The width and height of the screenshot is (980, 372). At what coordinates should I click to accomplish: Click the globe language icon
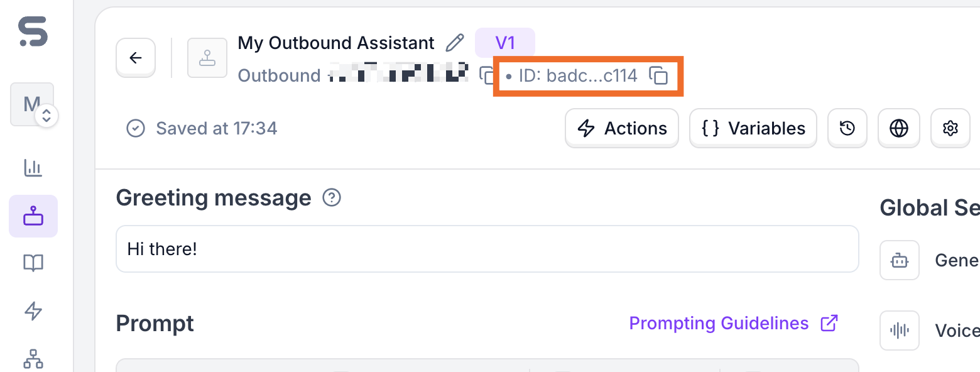pyautogui.click(x=898, y=128)
